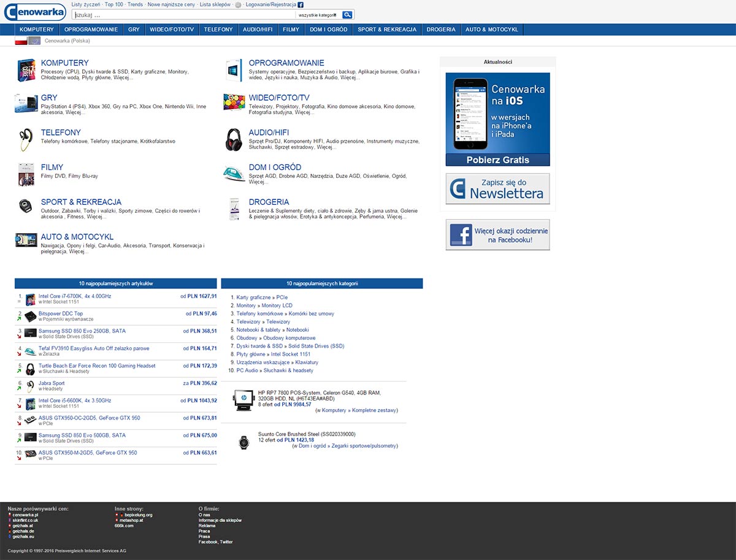Screen dimensions: 736x560
Task: Click the headphones icon beside AUDIO/HIFI
Action: coord(234,139)
